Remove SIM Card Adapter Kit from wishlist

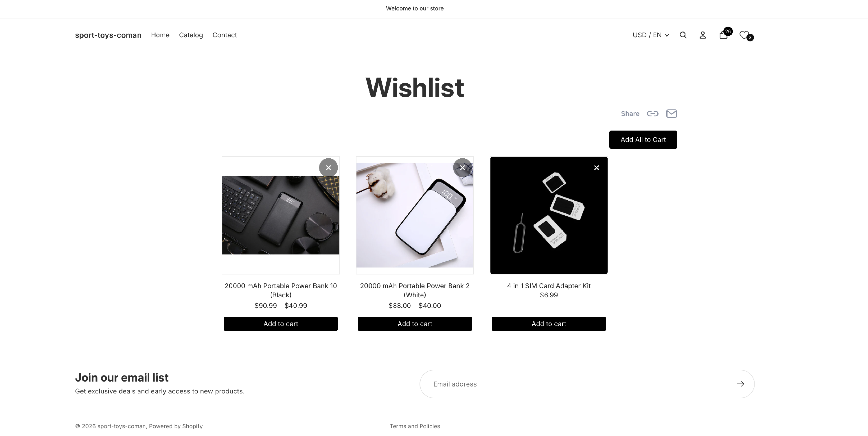coord(596,168)
